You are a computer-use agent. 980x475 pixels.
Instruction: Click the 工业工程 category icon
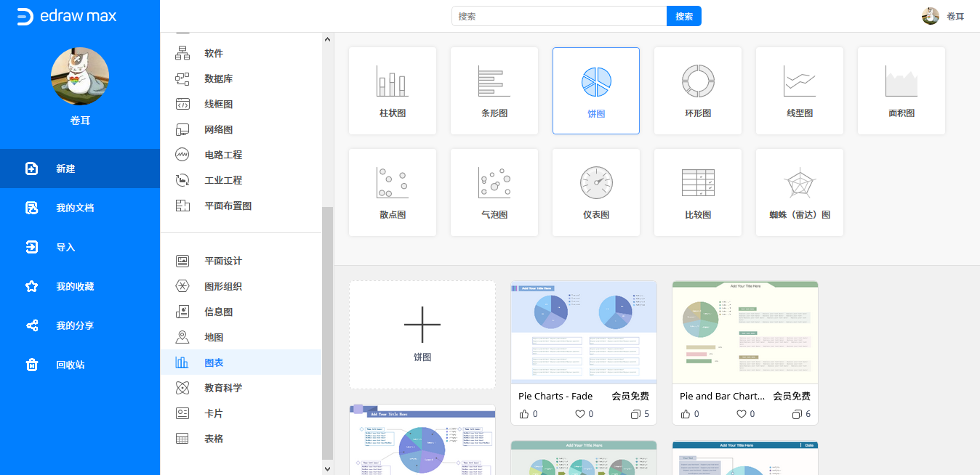pyautogui.click(x=182, y=180)
